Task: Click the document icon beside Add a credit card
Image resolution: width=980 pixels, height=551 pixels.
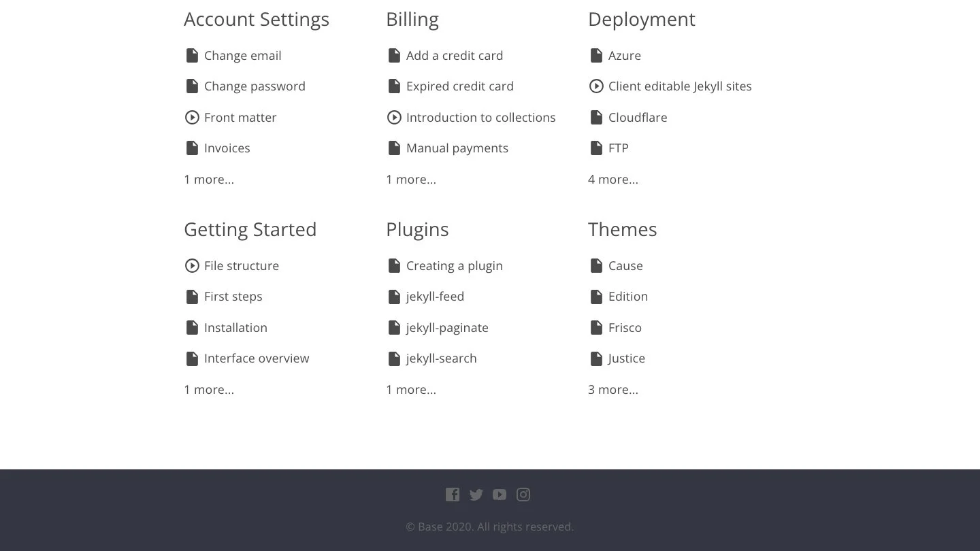Action: pyautogui.click(x=394, y=56)
